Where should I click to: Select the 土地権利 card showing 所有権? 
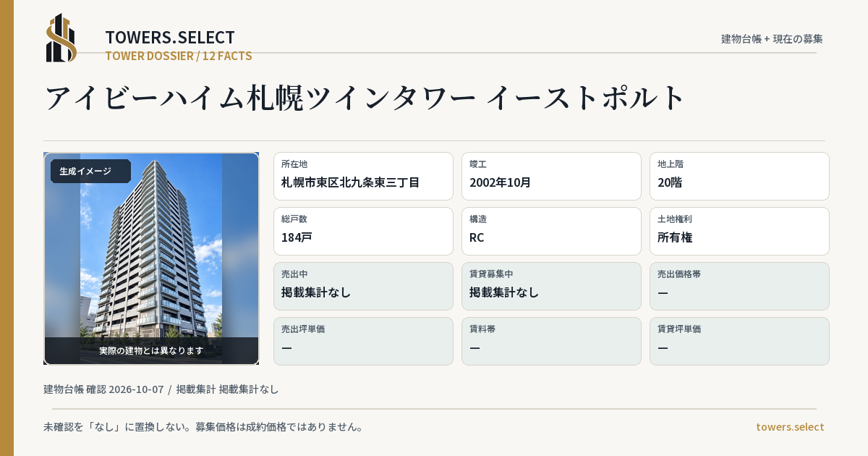coord(739,231)
